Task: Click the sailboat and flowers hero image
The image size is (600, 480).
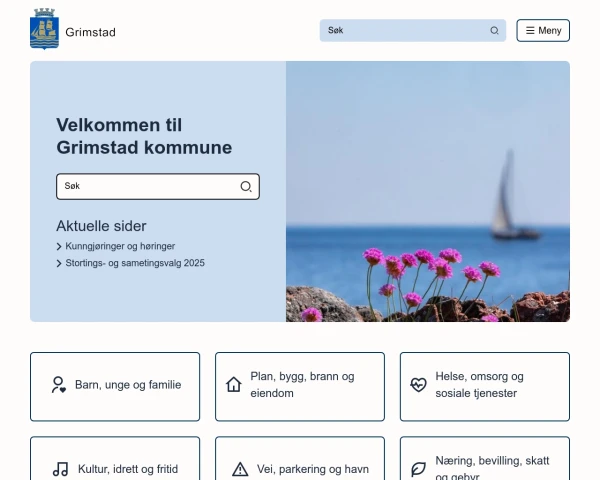Action: coord(428,191)
